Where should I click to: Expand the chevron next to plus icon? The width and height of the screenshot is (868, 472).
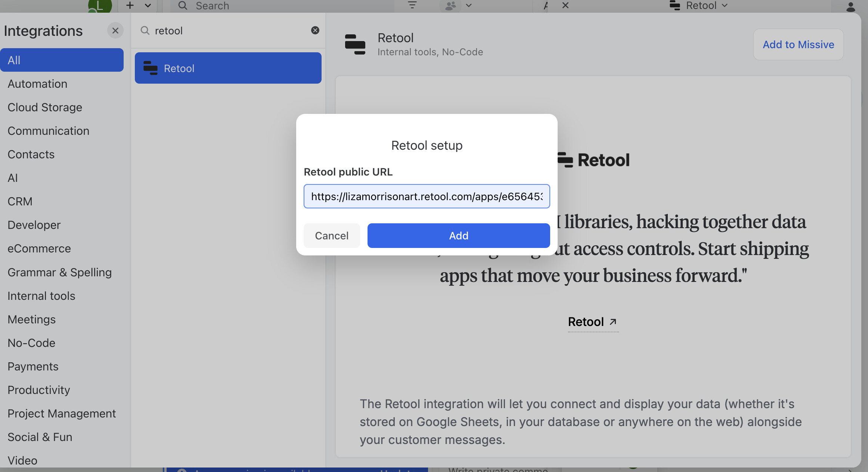tap(148, 6)
